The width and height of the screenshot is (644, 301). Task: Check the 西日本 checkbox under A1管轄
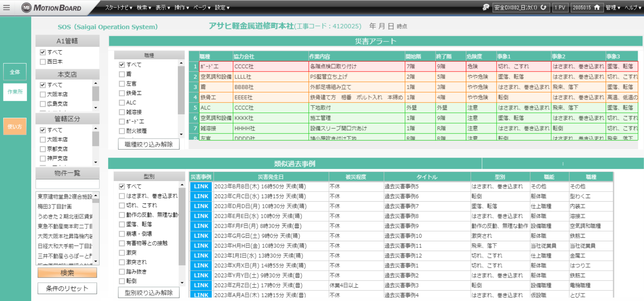[x=43, y=62]
